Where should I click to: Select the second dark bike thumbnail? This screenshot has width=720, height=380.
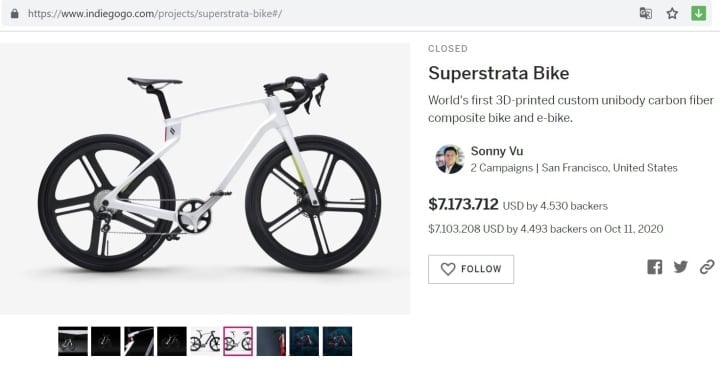coord(106,341)
